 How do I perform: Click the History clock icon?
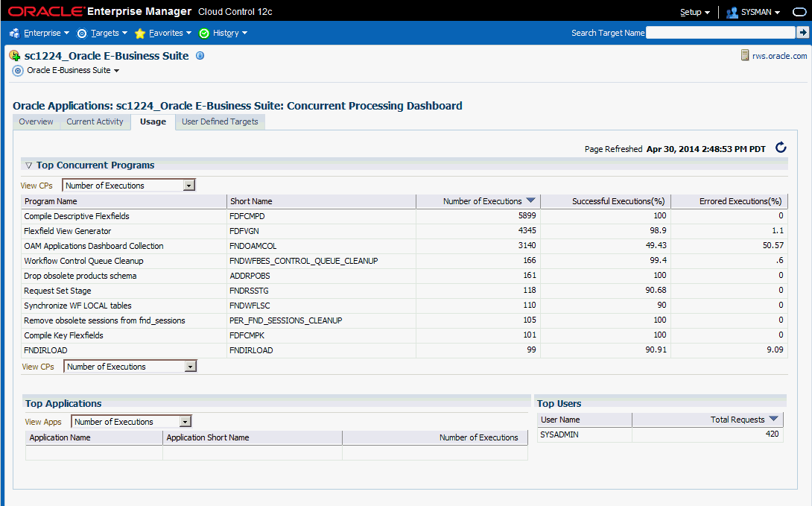(x=204, y=33)
